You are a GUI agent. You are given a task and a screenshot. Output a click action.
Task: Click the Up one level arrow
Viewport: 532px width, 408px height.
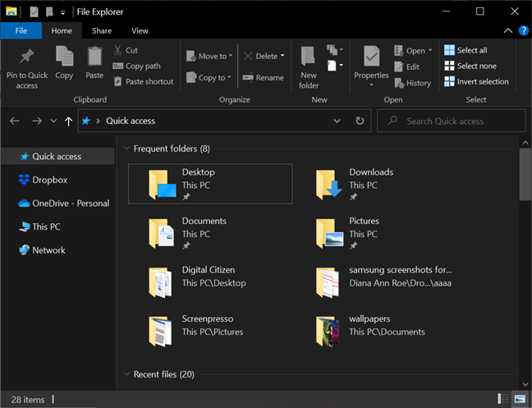coord(68,121)
